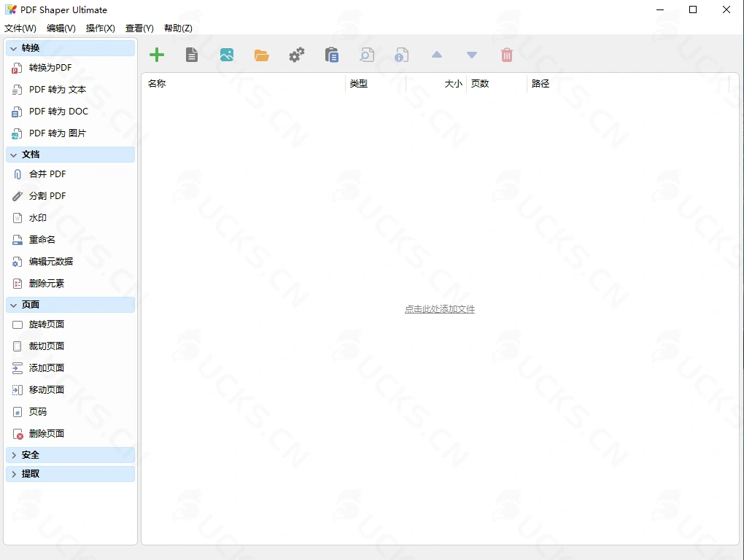This screenshot has width=744, height=560.
Task: Open the folder icon in the toolbar
Action: pyautogui.click(x=261, y=54)
